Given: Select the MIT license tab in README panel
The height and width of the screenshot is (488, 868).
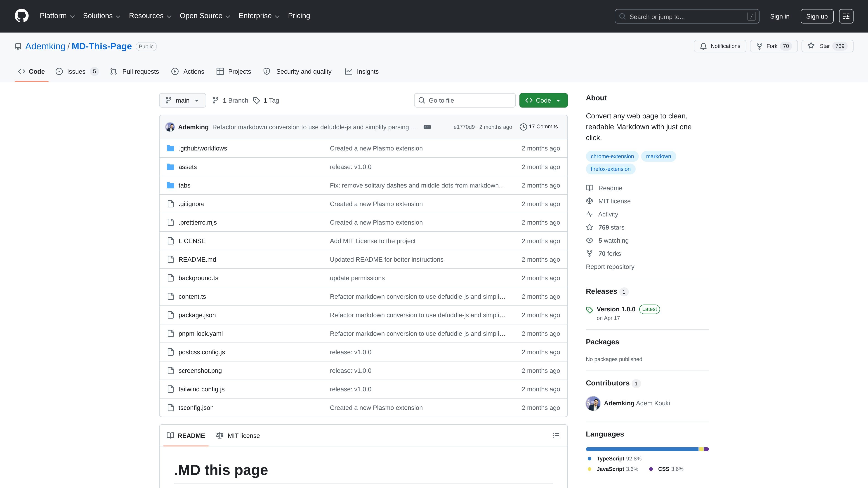Looking at the screenshot, I should 238,435.
